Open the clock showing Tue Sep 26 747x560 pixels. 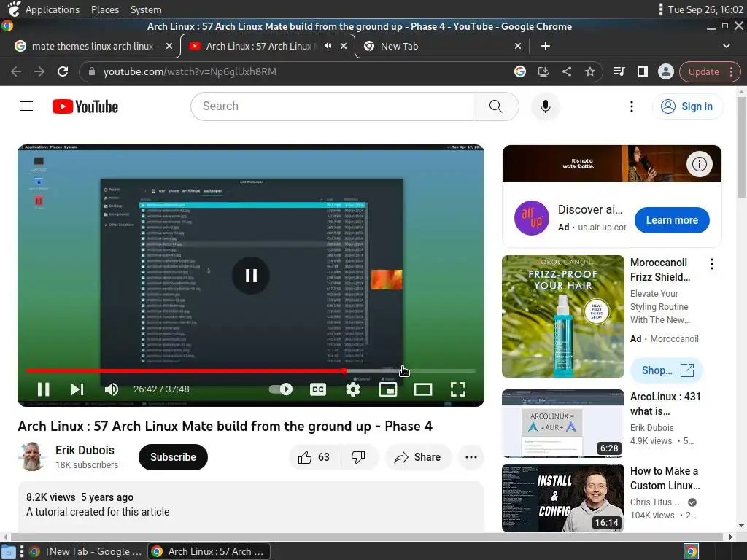705,9
